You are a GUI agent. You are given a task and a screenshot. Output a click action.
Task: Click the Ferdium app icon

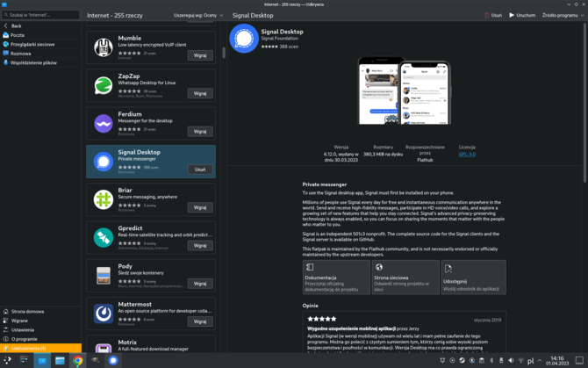tap(104, 124)
